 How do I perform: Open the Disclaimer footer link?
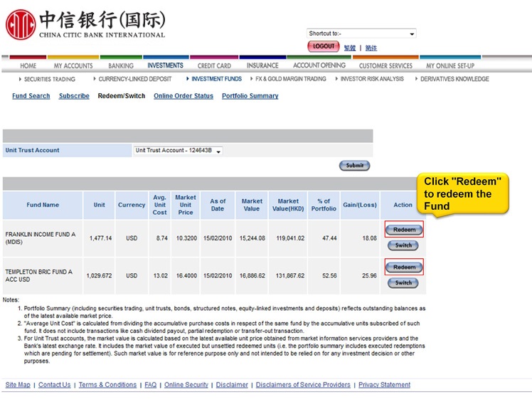[232, 385]
